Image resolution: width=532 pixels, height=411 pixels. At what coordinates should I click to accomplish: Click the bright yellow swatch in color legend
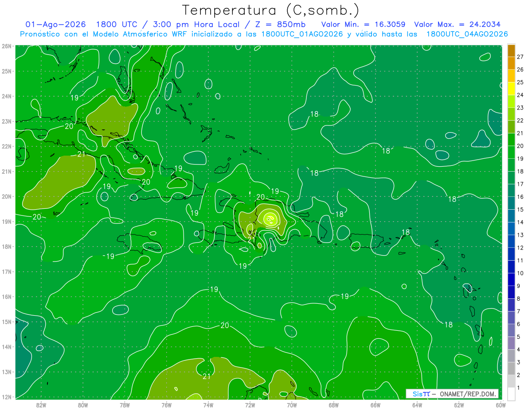click(511, 89)
